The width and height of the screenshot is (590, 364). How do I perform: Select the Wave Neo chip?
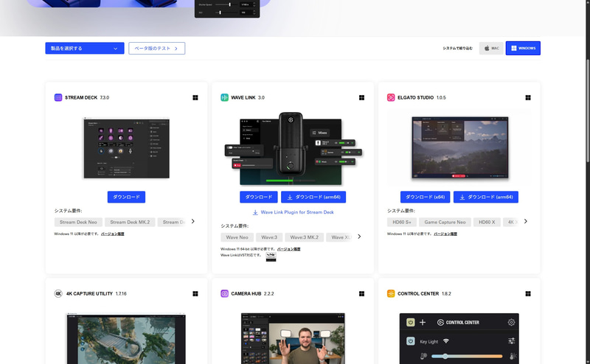click(x=237, y=237)
